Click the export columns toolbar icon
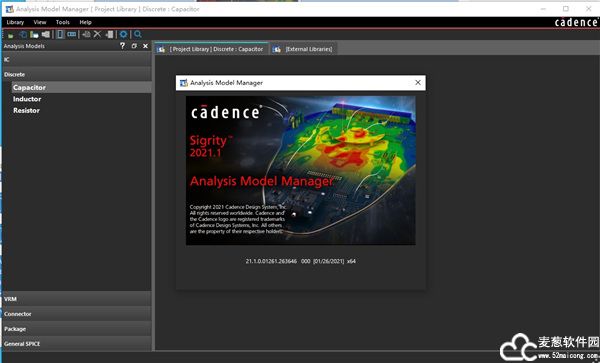 coord(109,34)
